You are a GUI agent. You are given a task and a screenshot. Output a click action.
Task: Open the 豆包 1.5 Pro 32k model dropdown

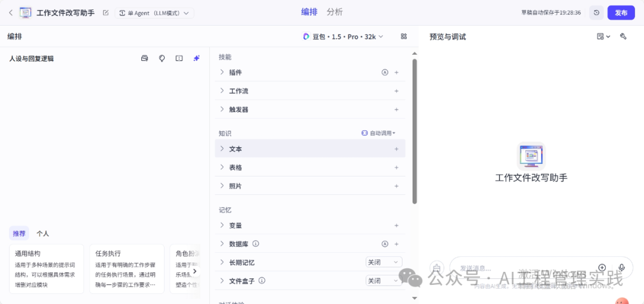(x=343, y=36)
